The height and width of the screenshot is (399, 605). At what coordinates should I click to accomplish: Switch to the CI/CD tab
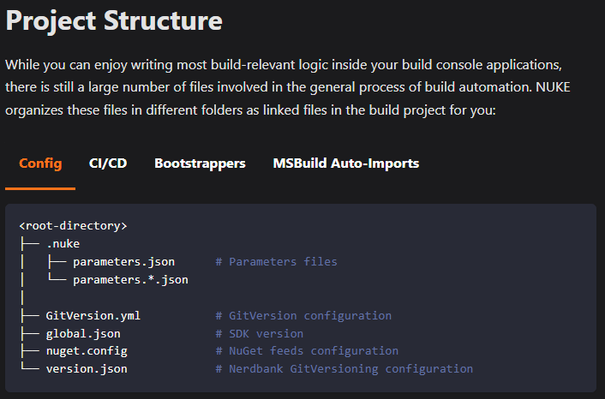pos(108,164)
